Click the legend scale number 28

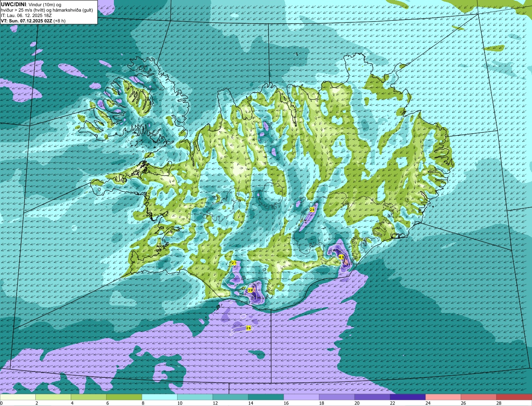[x=498, y=403]
